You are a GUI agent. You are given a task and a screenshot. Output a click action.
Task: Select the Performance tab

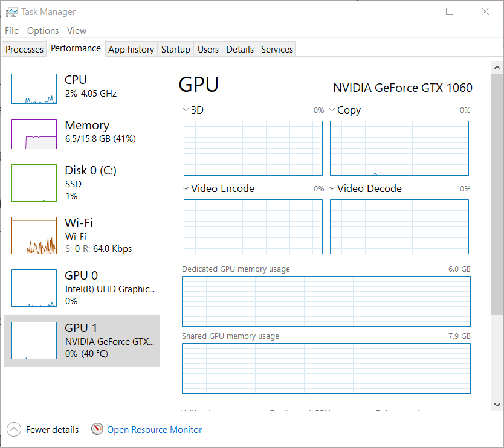76,48
